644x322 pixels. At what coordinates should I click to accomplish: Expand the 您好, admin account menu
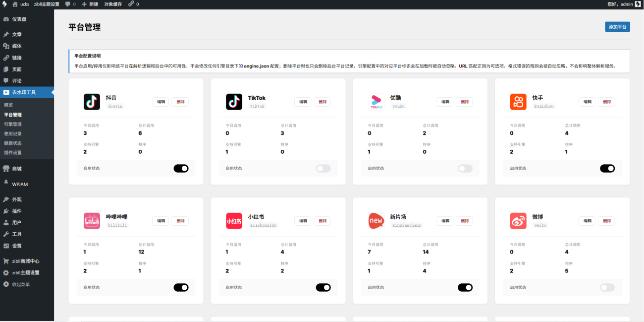pos(623,4)
